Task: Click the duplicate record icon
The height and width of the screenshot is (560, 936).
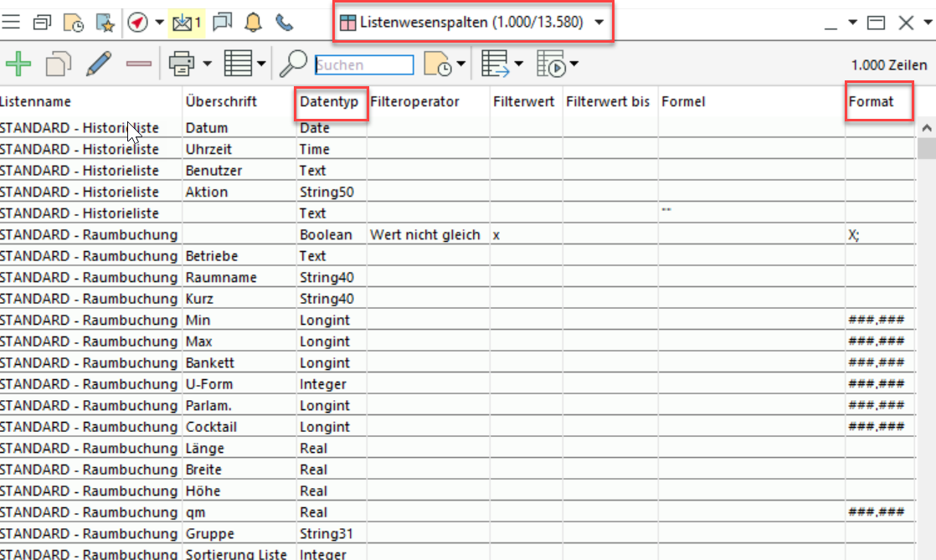Action: click(59, 64)
